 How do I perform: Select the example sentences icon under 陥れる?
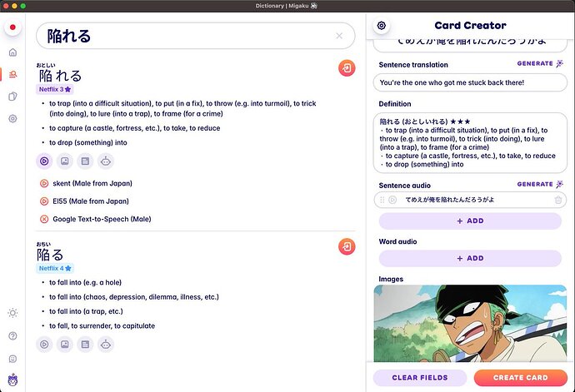click(85, 161)
